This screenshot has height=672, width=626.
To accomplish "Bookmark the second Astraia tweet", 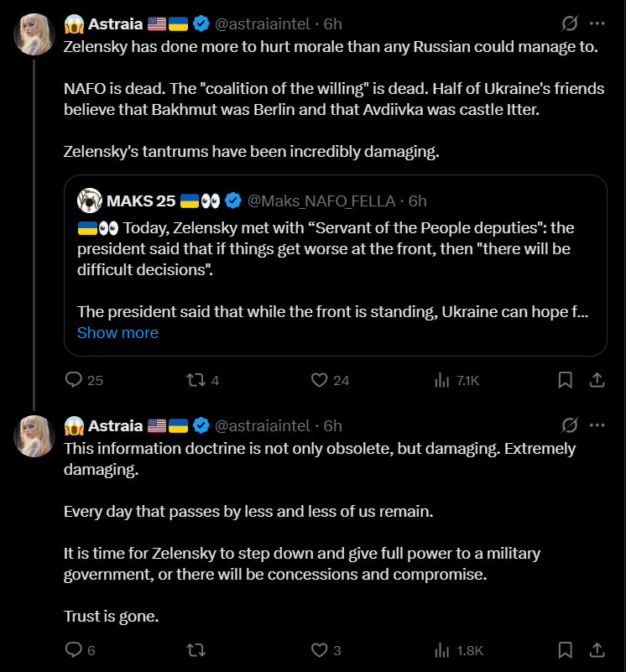I will tap(565, 650).
